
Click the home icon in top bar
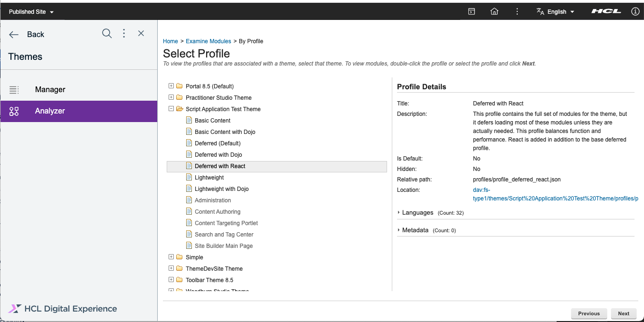coord(494,11)
